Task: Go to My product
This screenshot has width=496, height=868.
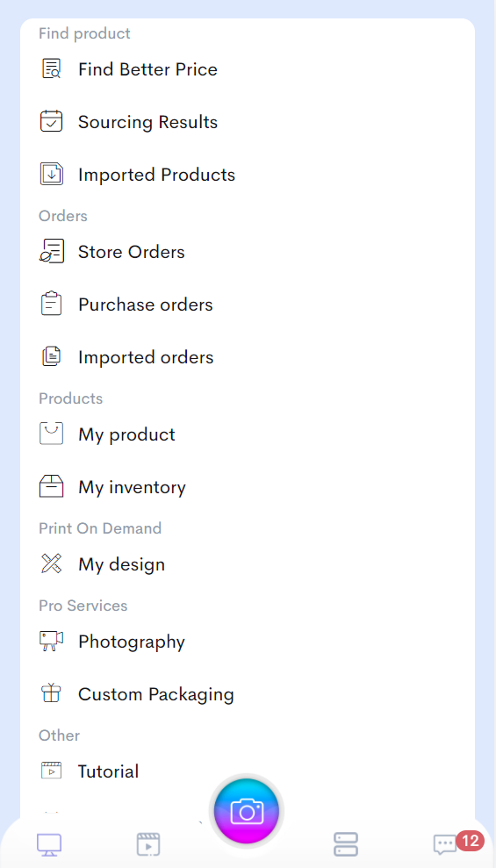Action: coord(126,434)
